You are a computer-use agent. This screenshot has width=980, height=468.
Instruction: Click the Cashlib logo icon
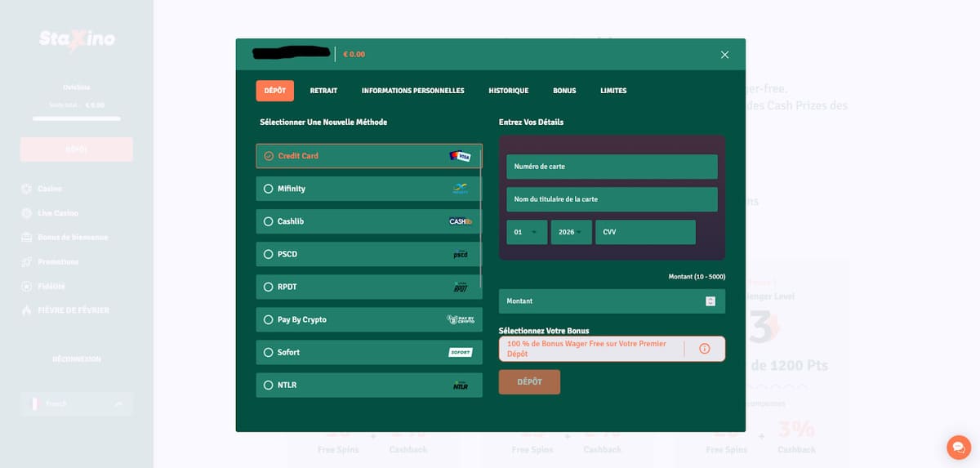460,221
